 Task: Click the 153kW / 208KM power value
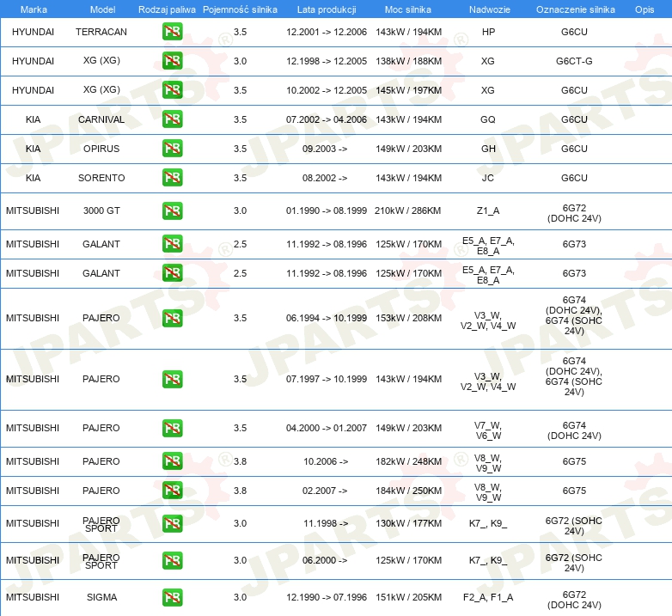coord(408,318)
